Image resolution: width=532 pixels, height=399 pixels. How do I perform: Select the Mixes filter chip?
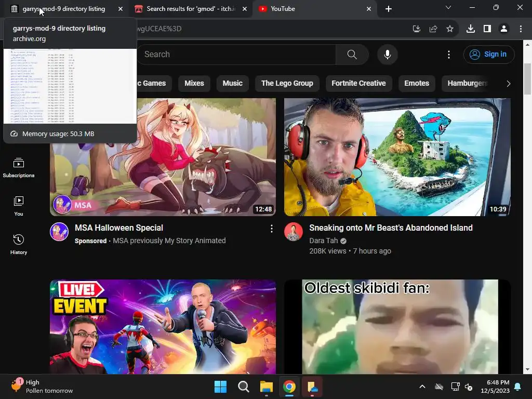coord(194,84)
